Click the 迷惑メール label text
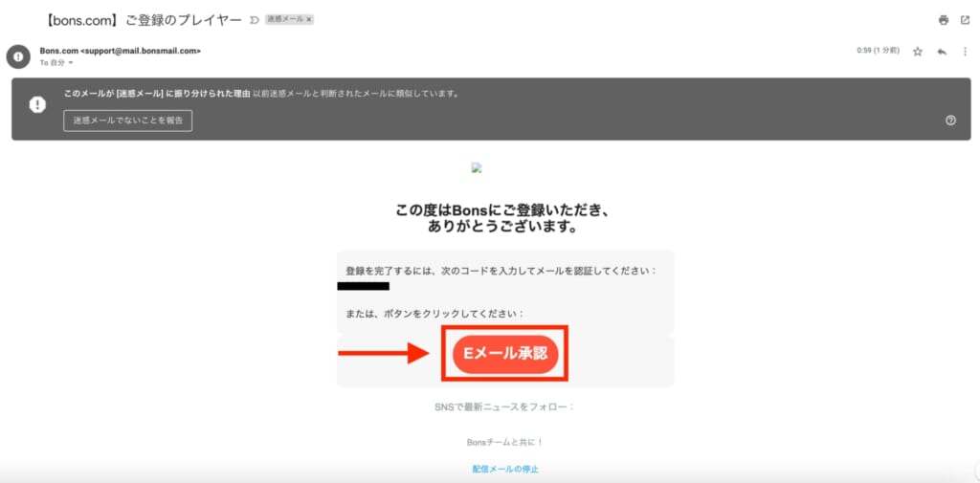 click(285, 20)
